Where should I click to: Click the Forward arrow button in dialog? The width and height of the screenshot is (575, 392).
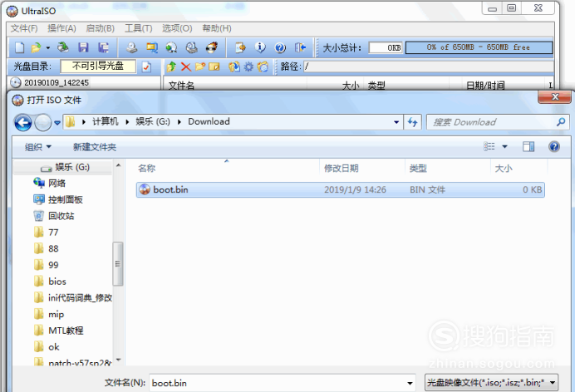pos(43,122)
